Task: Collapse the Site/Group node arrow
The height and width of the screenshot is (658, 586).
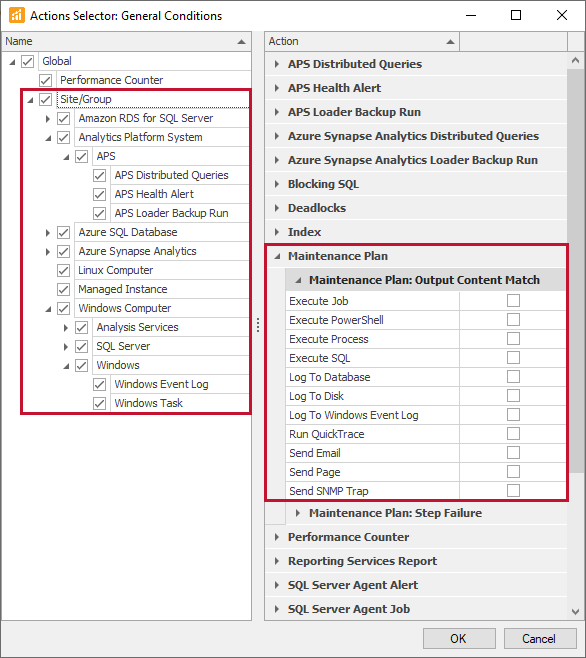Action: tap(30, 100)
